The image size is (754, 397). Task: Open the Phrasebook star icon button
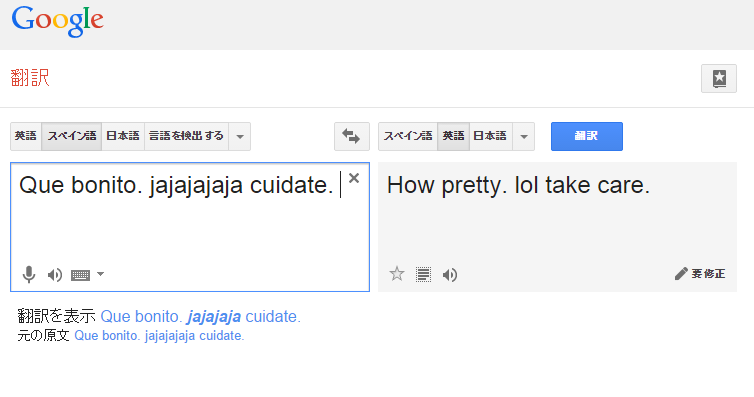point(718,78)
